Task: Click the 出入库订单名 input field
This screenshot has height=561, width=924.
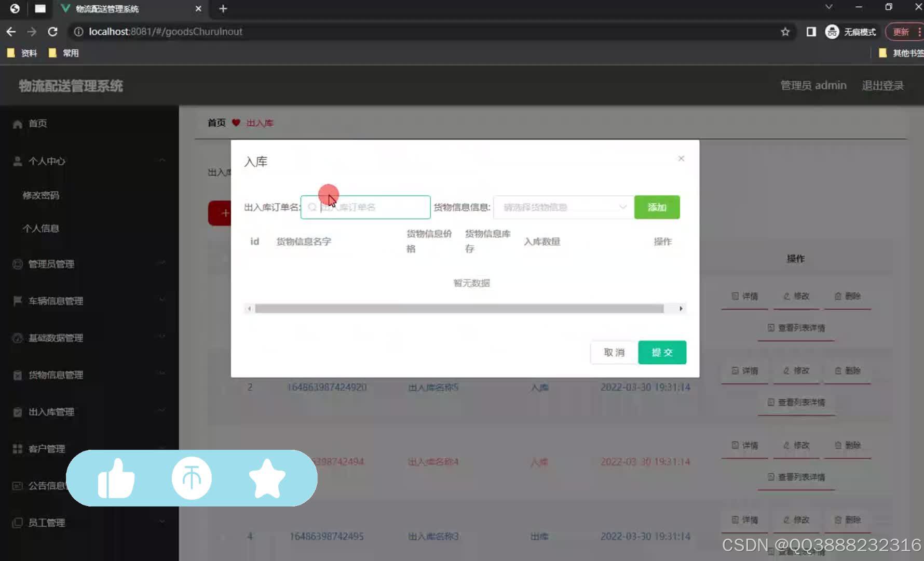Action: click(365, 207)
